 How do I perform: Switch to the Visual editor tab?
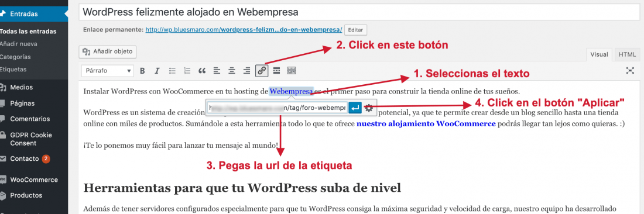coord(599,54)
